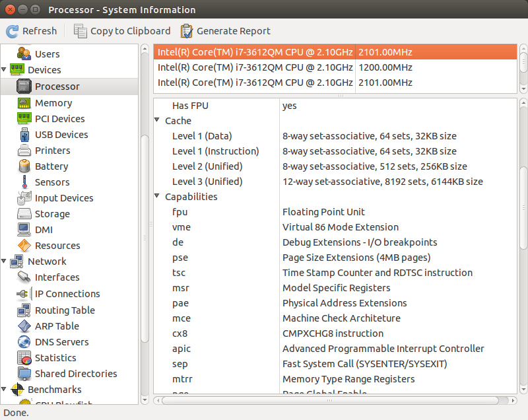Open the Battery icon entry
This screenshot has width=528, height=420.
coord(24,166)
